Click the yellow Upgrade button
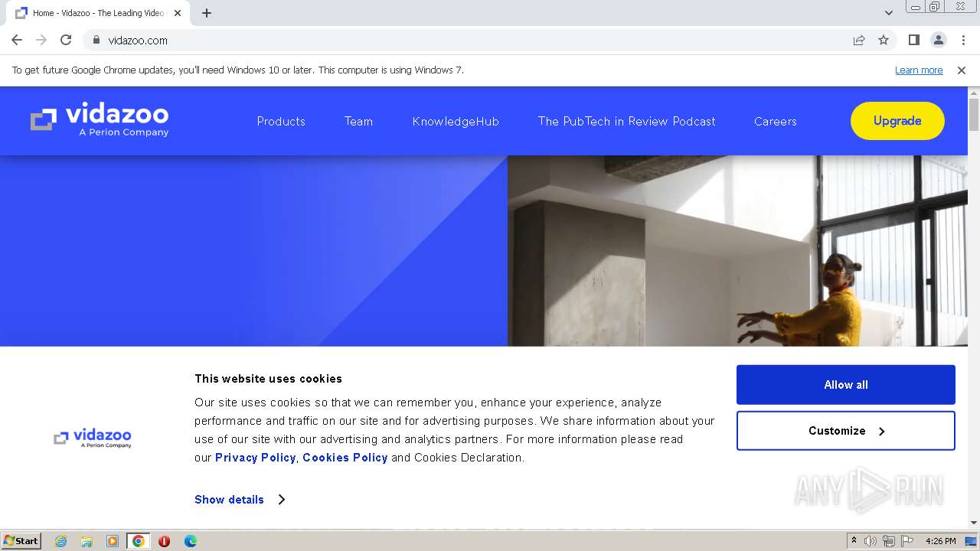The height and width of the screenshot is (551, 980). (897, 121)
